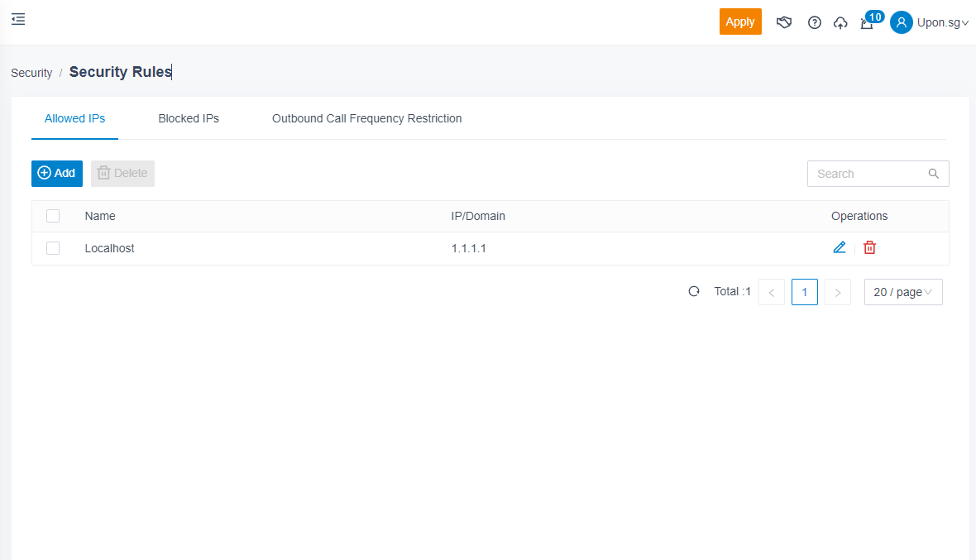This screenshot has width=976, height=560.
Task: Go to the Security breadcrumb link
Action: 31,73
